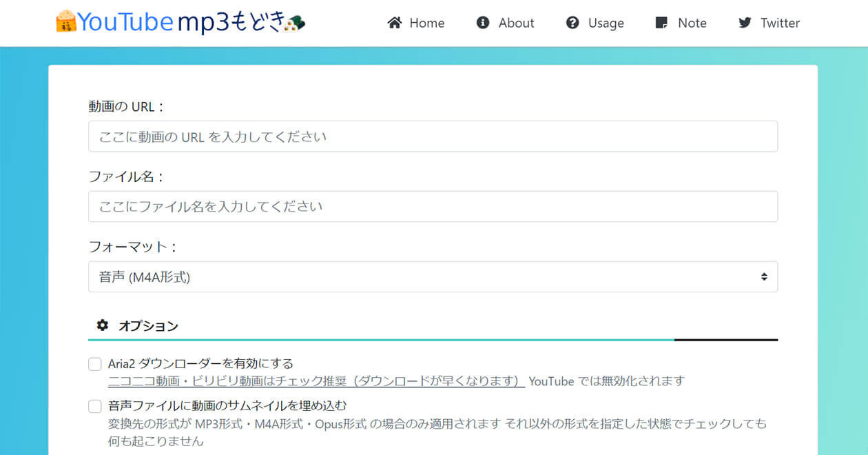Click the ファイル名： label
Screen dimensions: 868x455
(127, 176)
